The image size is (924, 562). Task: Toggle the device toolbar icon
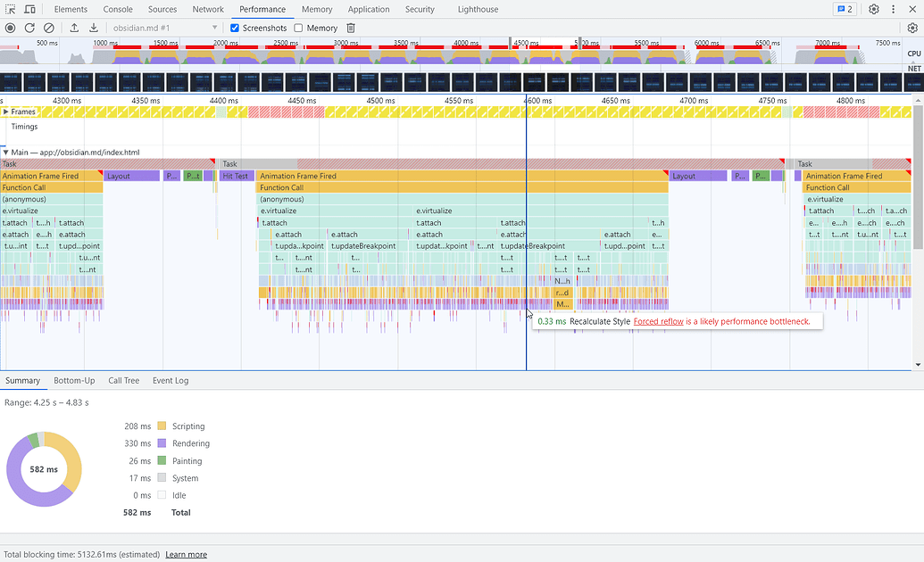(29, 10)
